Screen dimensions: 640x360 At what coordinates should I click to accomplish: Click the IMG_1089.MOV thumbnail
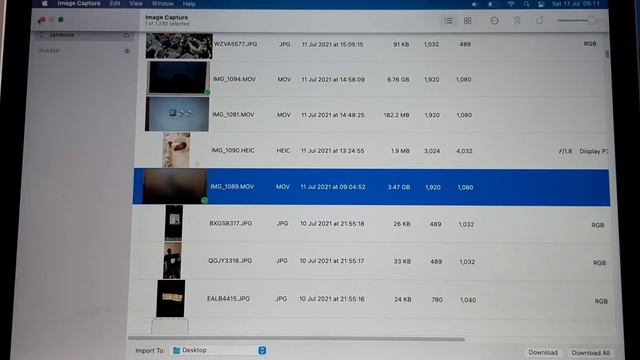coord(175,186)
